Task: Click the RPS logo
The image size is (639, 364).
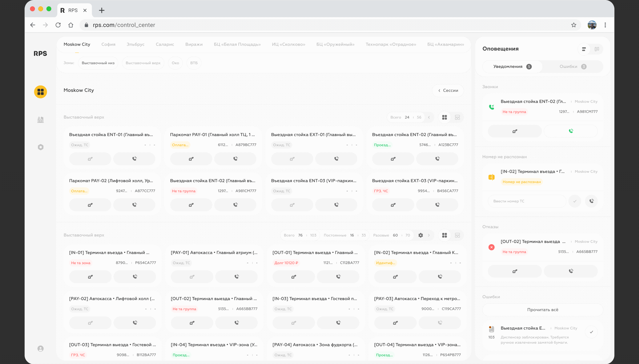Action: pyautogui.click(x=40, y=54)
